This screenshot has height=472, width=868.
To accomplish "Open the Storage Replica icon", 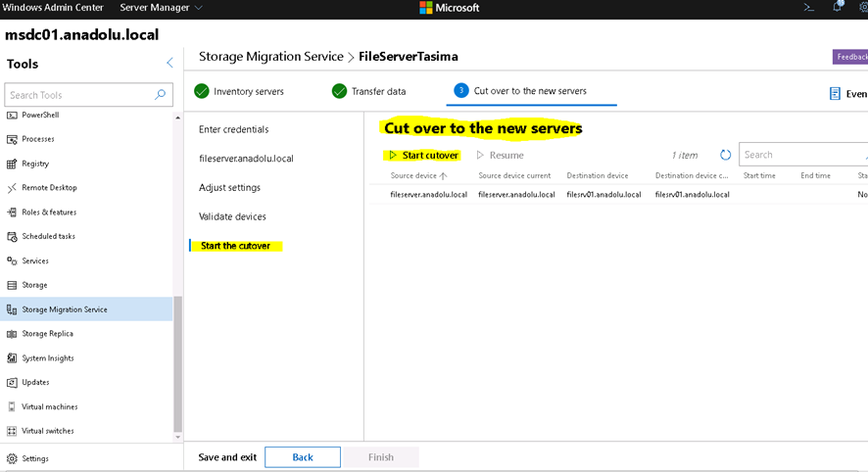I will click(x=12, y=334).
